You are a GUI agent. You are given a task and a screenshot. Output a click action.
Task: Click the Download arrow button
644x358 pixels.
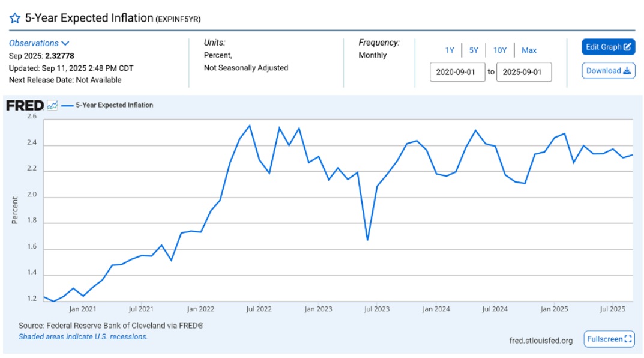[608, 71]
